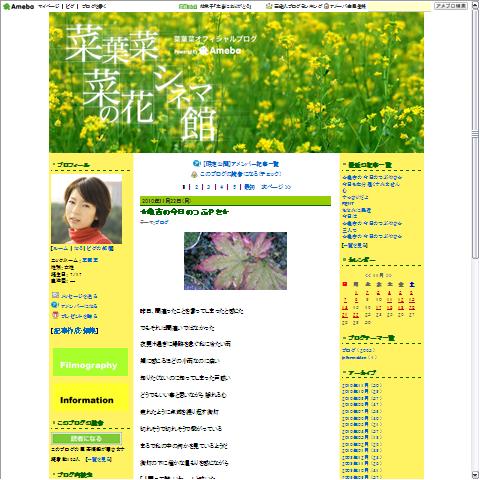Click the Ameba logo in the top bar
This screenshot has height=480, width=480.
coord(18,6)
